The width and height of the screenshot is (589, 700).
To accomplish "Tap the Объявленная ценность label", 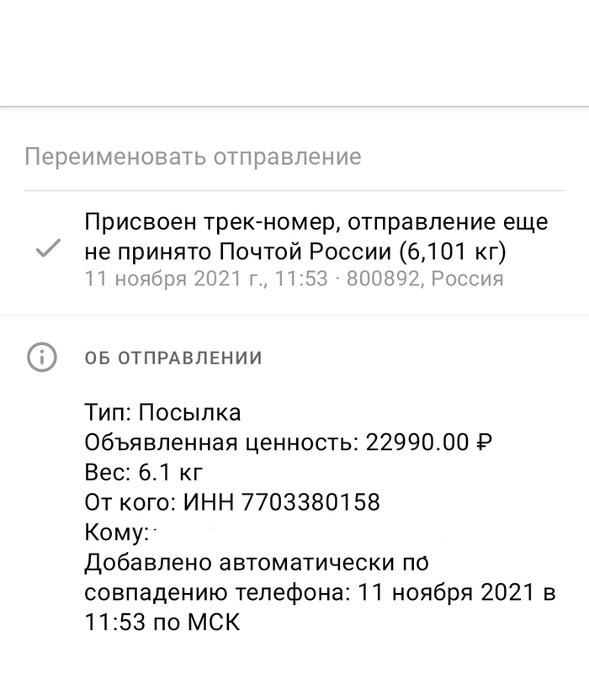I will point(221,443).
